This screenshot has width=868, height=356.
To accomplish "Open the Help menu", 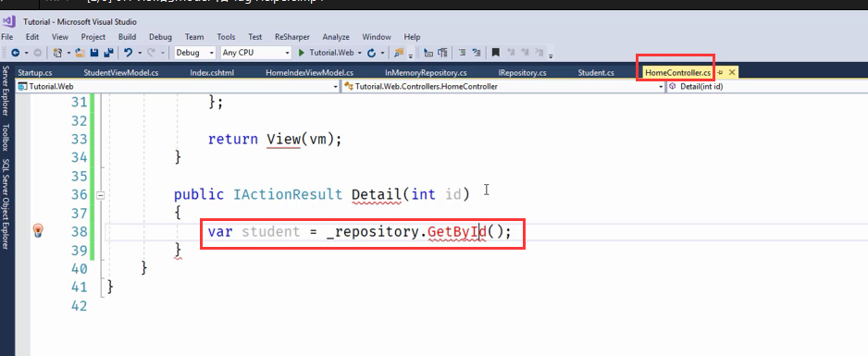I will tap(412, 37).
